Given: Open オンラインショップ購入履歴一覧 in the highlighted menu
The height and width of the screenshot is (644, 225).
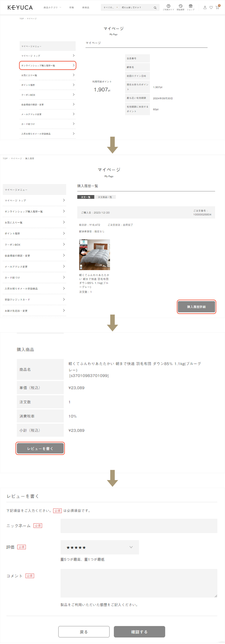Looking at the screenshot, I should point(47,66).
